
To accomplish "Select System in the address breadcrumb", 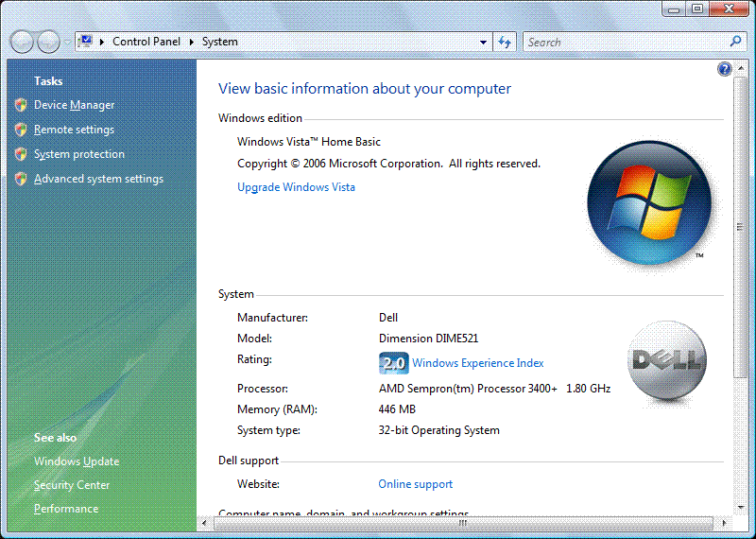I will pyautogui.click(x=220, y=42).
